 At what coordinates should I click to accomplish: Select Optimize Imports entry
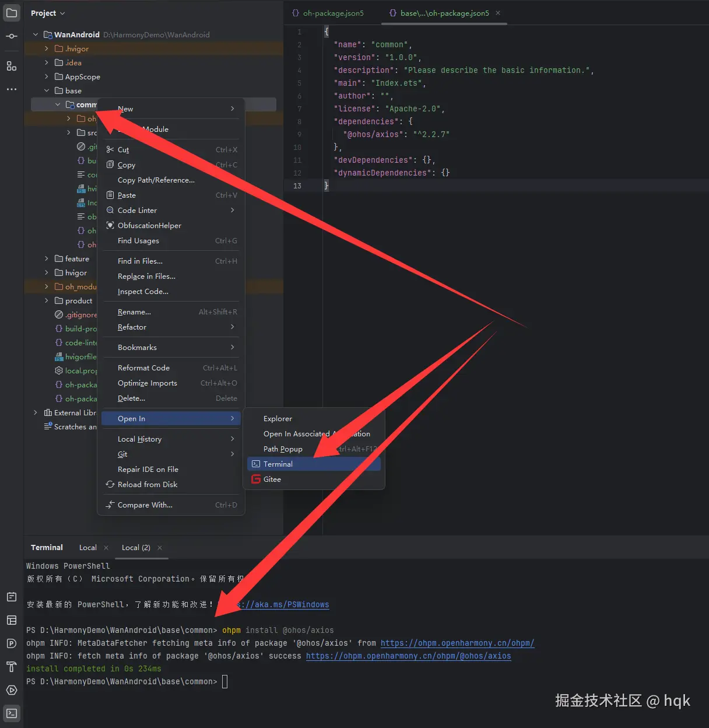[171, 383]
